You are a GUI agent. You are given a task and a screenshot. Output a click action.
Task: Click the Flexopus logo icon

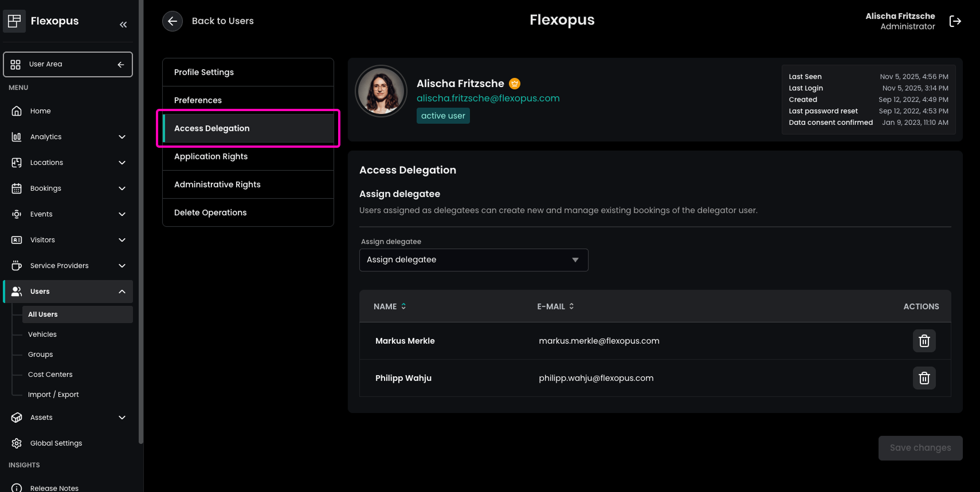point(14,21)
